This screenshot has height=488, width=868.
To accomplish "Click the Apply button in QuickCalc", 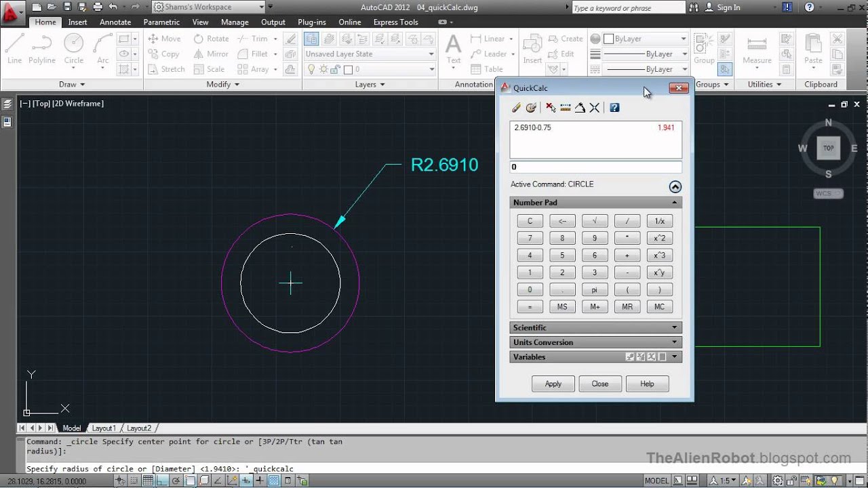I will pyautogui.click(x=553, y=384).
